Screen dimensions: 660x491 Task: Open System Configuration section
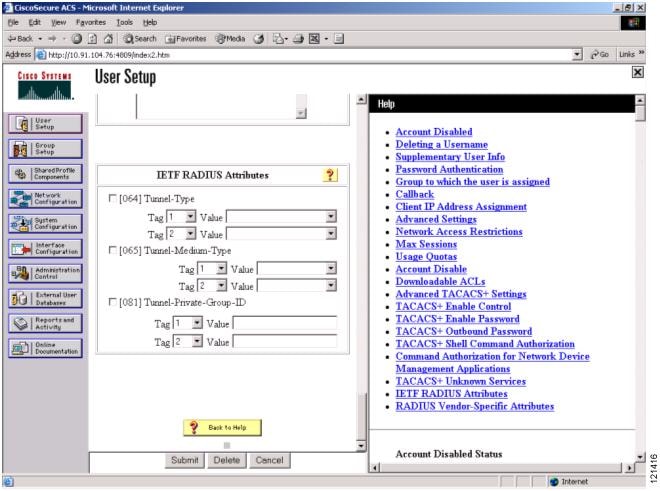point(45,224)
